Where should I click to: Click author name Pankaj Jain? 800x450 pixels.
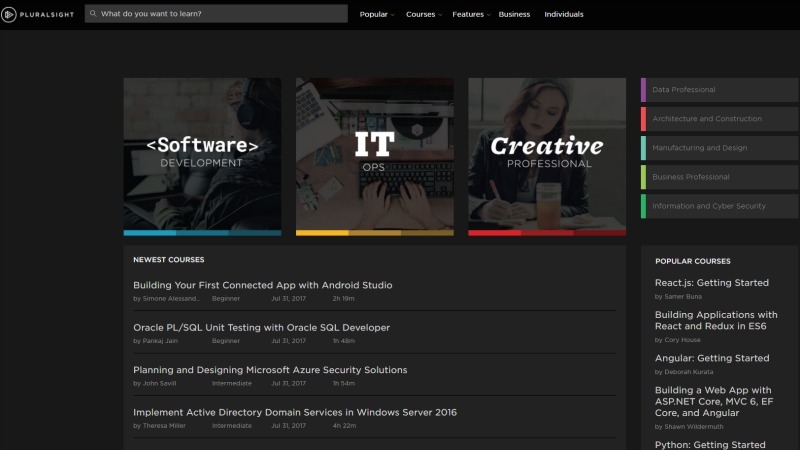tap(160, 341)
